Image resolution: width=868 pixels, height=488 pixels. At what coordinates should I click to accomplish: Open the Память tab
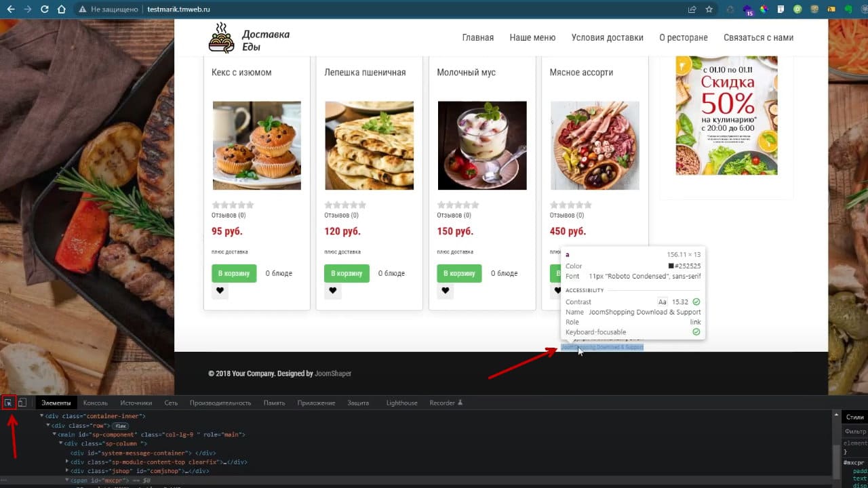click(x=274, y=403)
